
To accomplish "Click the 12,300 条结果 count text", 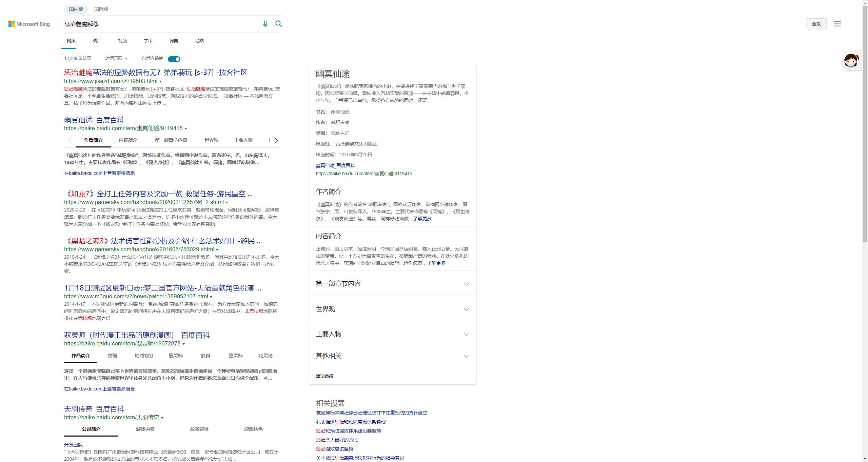I will 78,58.
